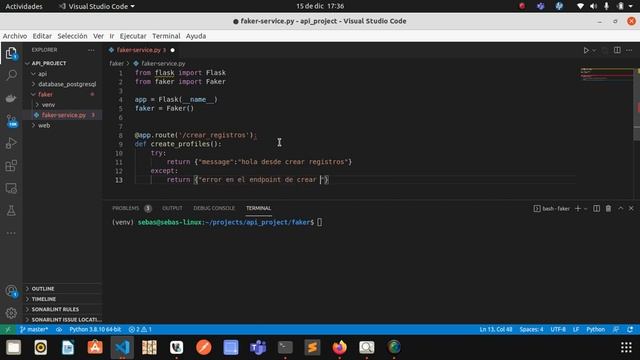Open the Ayuda menu

click(x=196, y=36)
